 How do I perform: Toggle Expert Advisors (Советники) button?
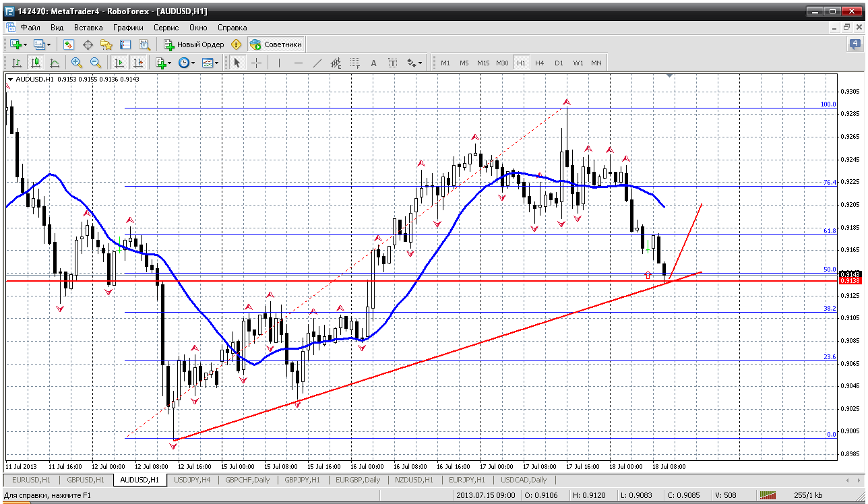[x=276, y=44]
